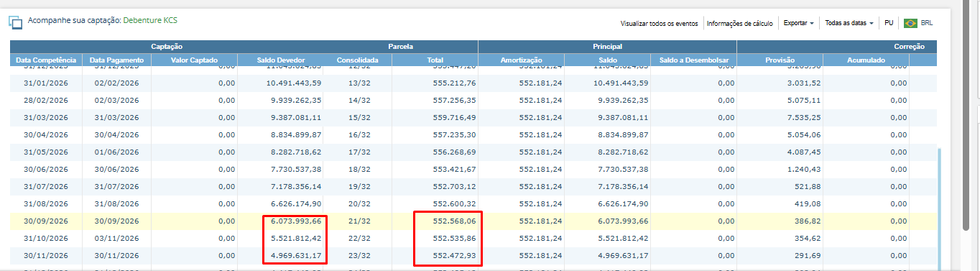The image size is (980, 271).
Task: Click the Brazil flag icon next to BRL
Action: (x=910, y=23)
